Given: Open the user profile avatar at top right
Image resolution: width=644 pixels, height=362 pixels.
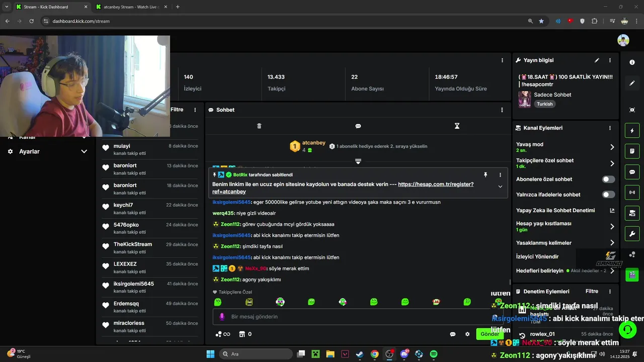Looking at the screenshot, I should point(623,40).
